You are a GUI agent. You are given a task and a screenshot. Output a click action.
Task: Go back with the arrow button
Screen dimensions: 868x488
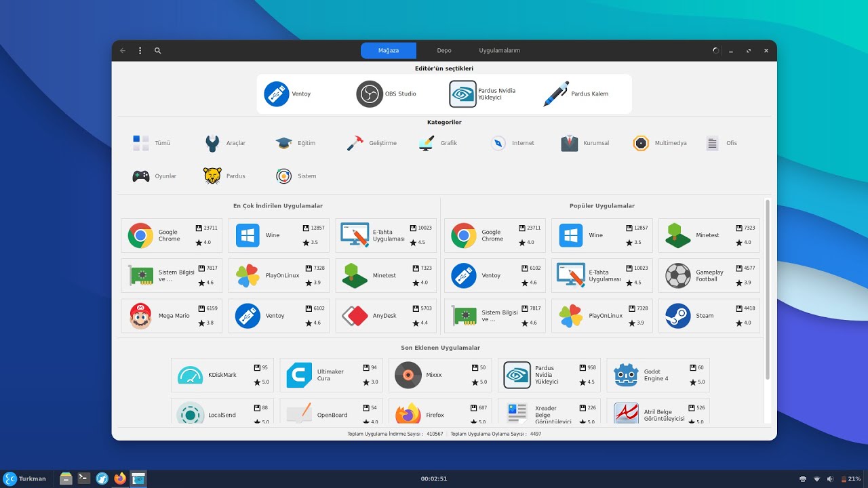[x=123, y=50]
